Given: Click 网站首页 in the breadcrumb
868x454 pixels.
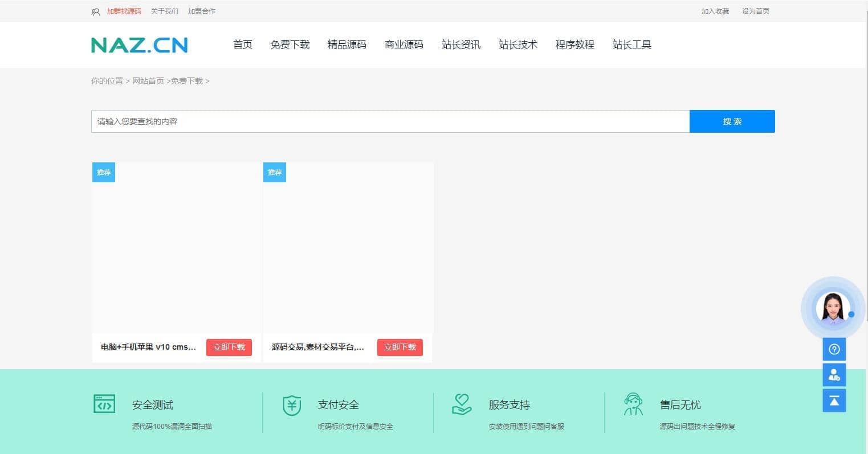Looking at the screenshot, I should coord(148,81).
